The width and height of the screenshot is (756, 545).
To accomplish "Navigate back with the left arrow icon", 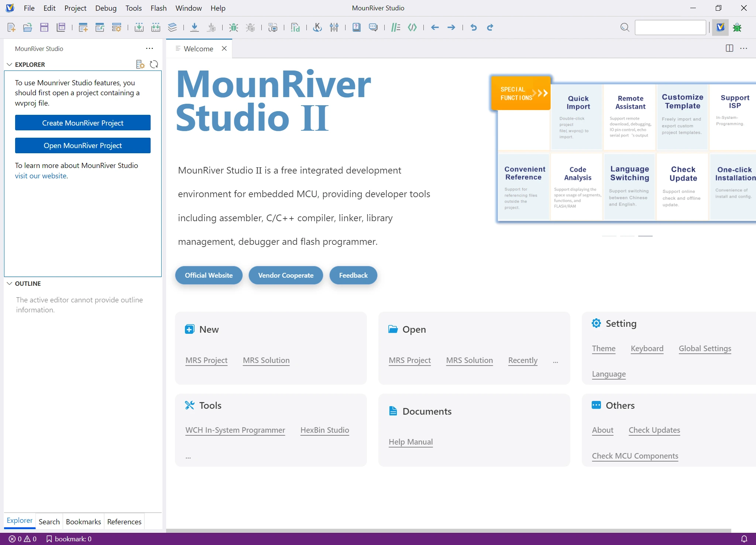I will click(x=435, y=27).
